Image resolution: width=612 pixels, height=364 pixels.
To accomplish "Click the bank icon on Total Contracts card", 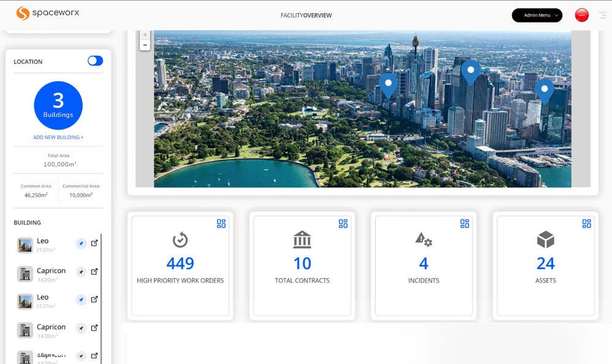I will (x=302, y=240).
